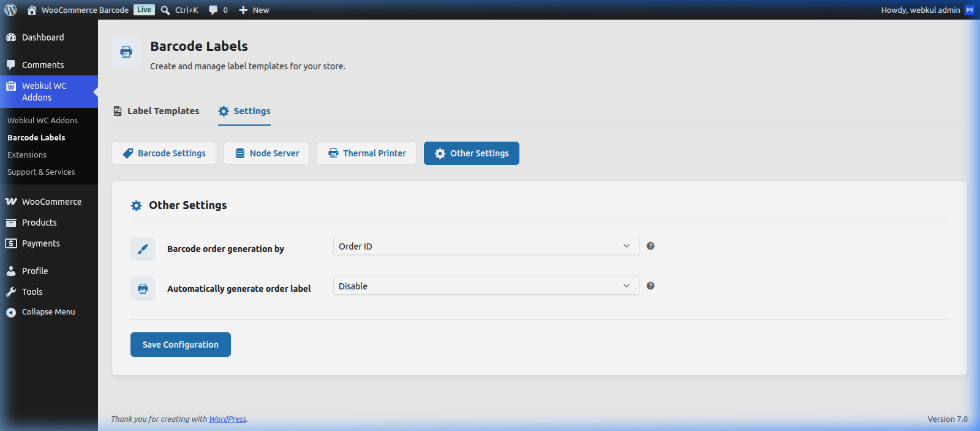Open Thermal Printer settings
The width and height of the screenshot is (980, 431).
[x=366, y=153]
